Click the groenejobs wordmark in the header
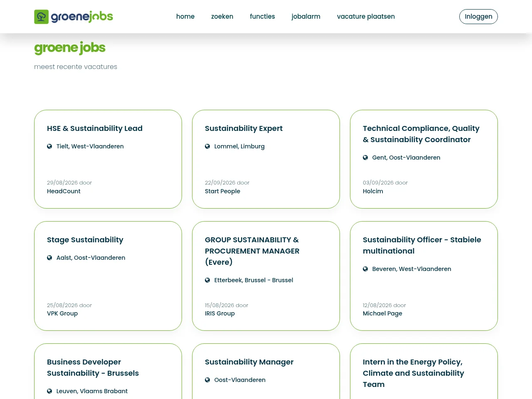532x399 pixels. click(82, 17)
